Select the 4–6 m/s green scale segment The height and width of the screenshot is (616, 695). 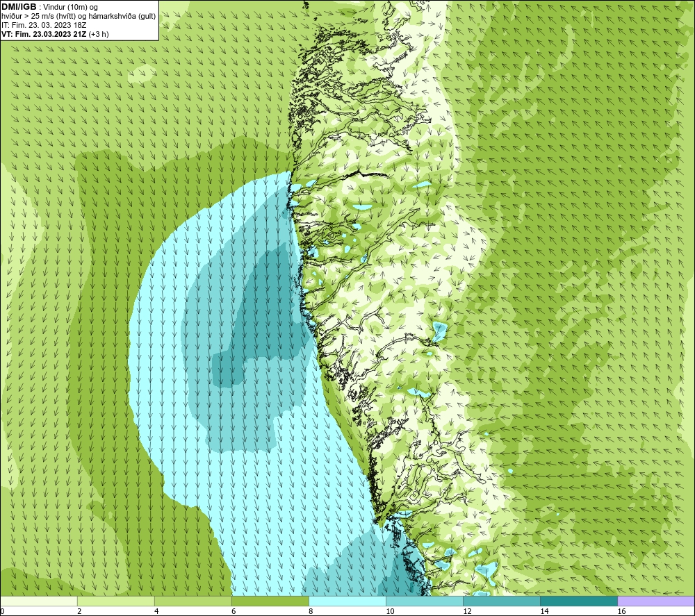tap(193, 601)
